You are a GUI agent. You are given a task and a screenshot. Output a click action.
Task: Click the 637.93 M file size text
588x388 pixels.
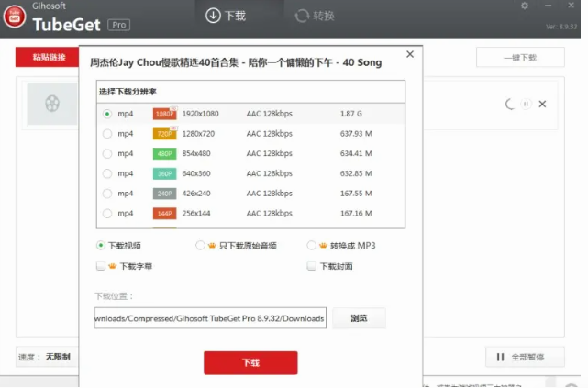[356, 133]
